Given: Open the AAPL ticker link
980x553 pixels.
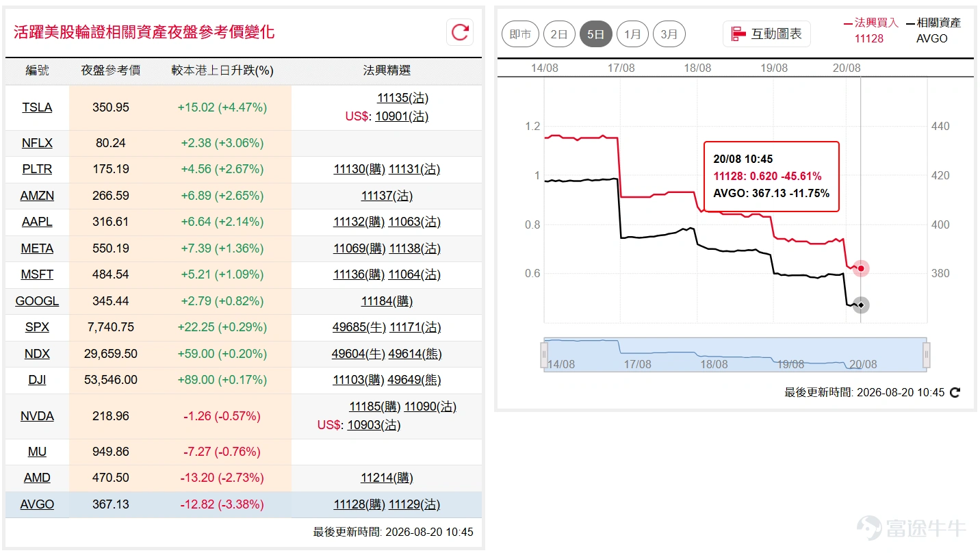Looking at the screenshot, I should [37, 222].
